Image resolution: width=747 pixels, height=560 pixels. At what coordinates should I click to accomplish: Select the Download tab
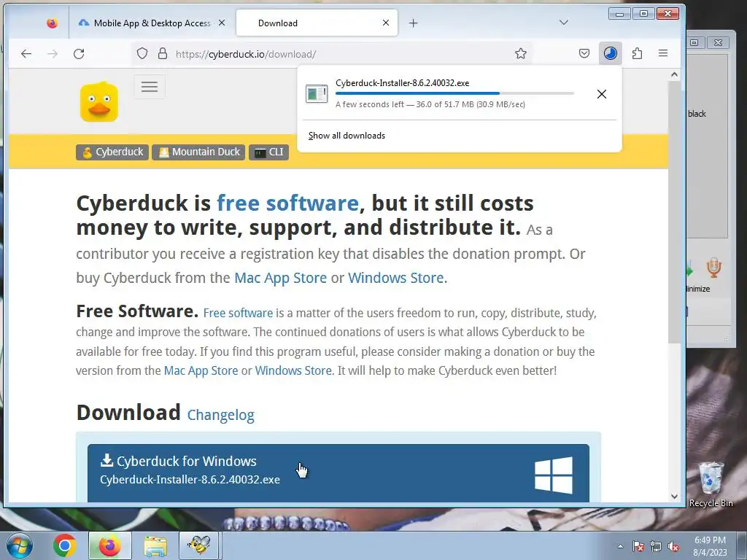click(x=317, y=23)
